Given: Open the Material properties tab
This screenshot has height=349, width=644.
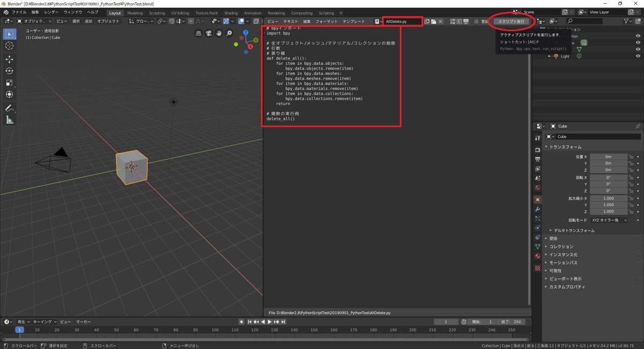Looking at the screenshot, I should point(538,256).
